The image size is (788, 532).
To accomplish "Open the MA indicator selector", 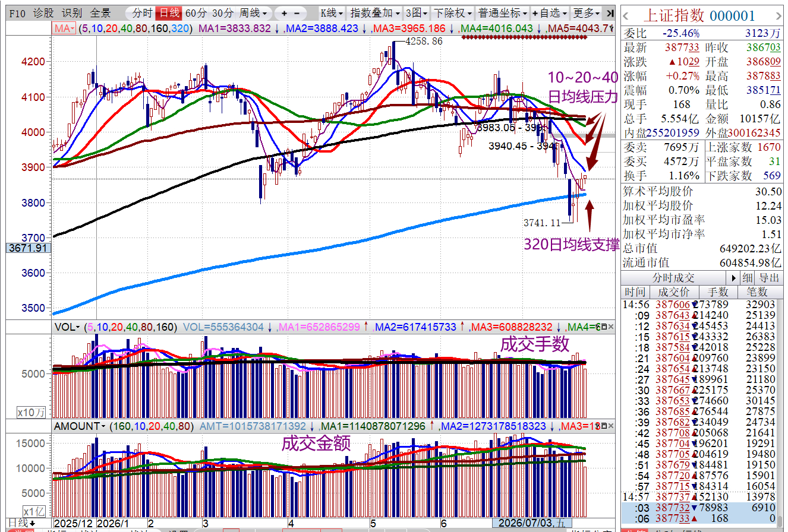I will (65, 28).
